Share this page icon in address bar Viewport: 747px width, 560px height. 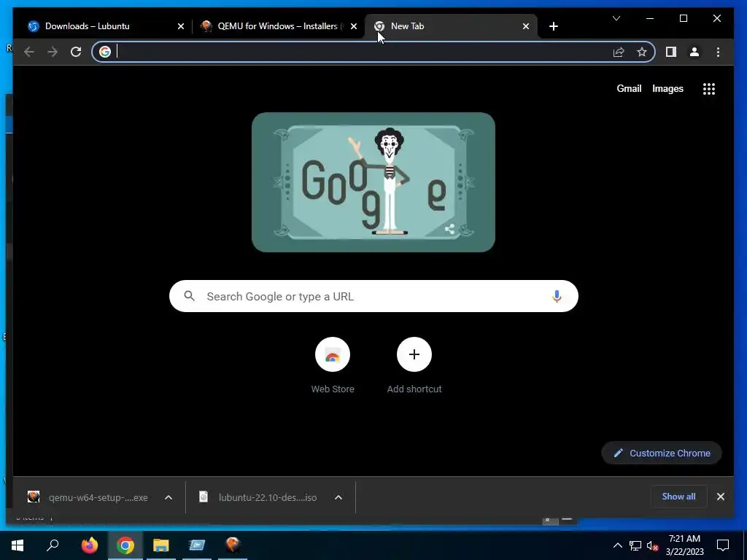(x=619, y=52)
